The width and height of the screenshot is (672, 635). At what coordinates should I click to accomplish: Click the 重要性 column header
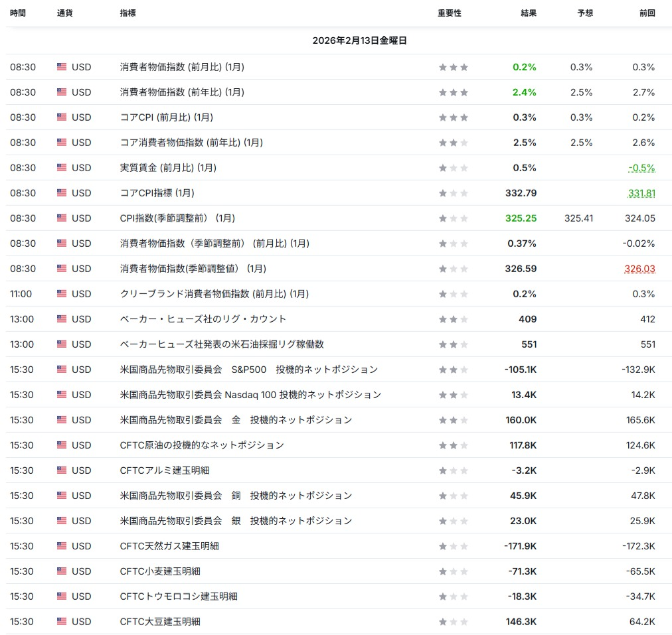tap(450, 13)
